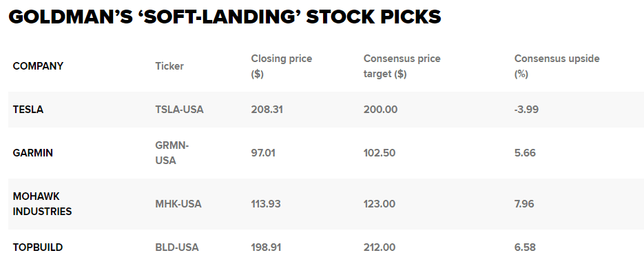Click the TESLA company name
This screenshot has height=264, width=644.
28,110
